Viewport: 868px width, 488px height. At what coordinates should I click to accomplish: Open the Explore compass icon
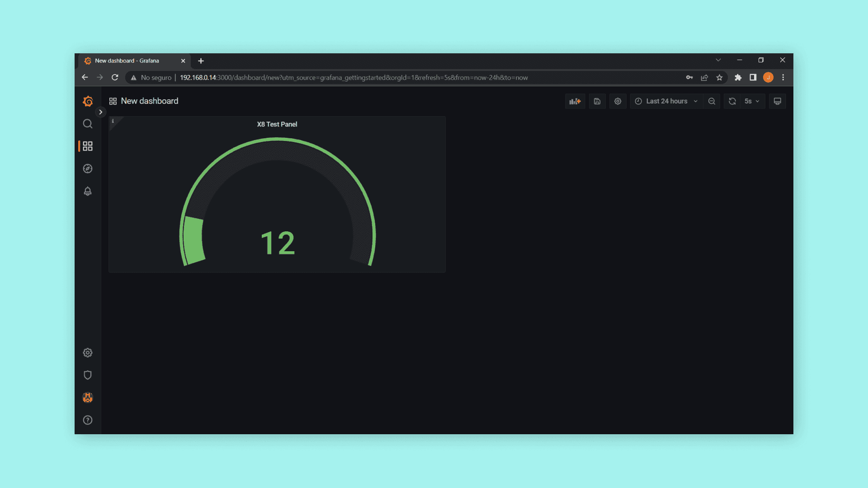(x=88, y=169)
